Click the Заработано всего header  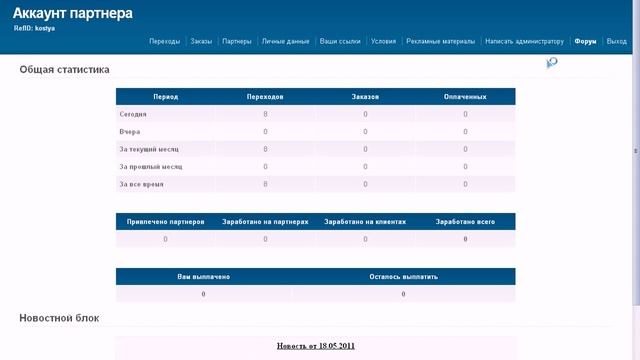pos(465,222)
